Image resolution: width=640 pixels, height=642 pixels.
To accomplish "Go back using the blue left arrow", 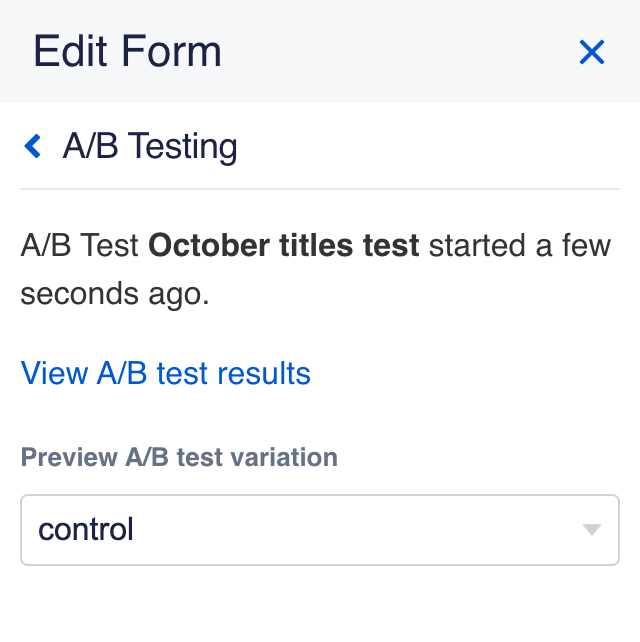I will pyautogui.click(x=33, y=147).
